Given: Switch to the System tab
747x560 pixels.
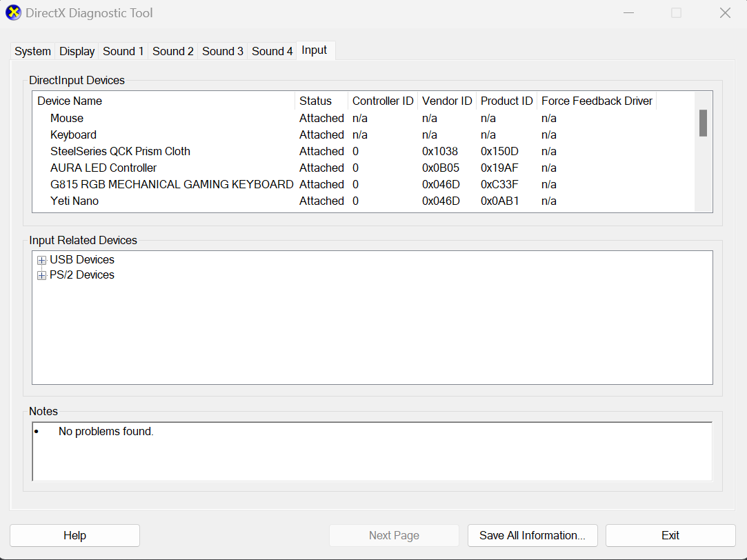Looking at the screenshot, I should 32,51.
